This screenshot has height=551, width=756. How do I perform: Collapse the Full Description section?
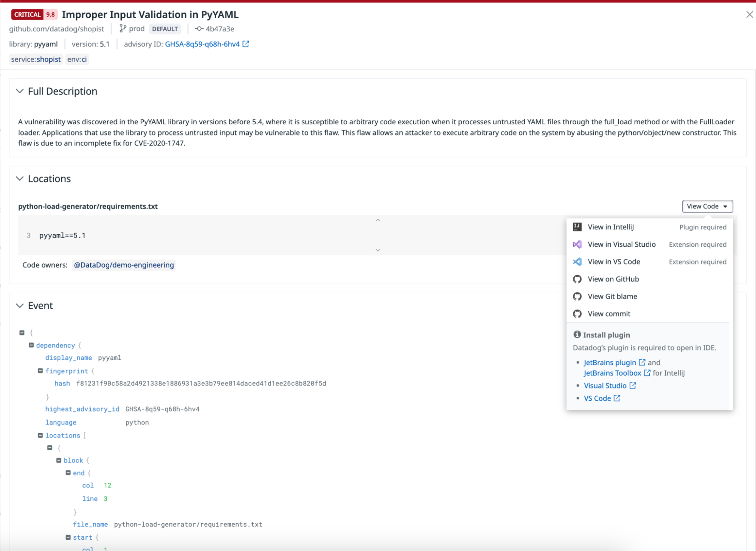pos(20,91)
